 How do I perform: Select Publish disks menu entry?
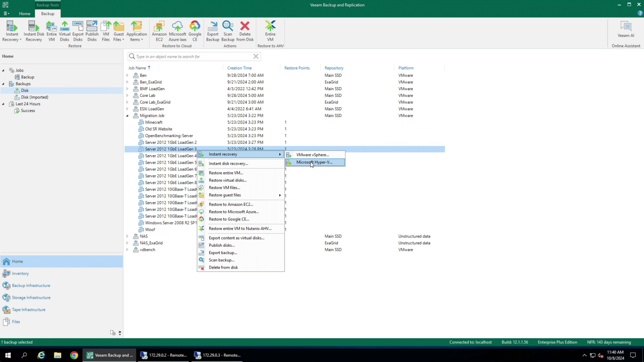click(x=241, y=245)
